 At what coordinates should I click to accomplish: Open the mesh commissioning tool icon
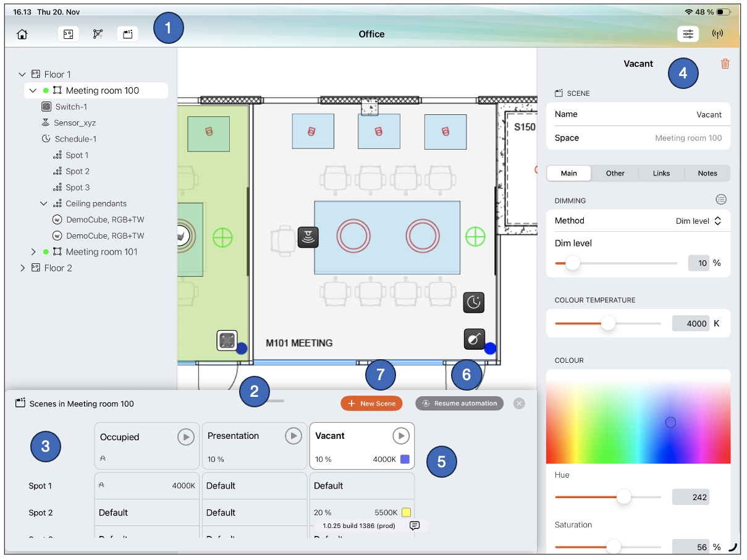98,34
